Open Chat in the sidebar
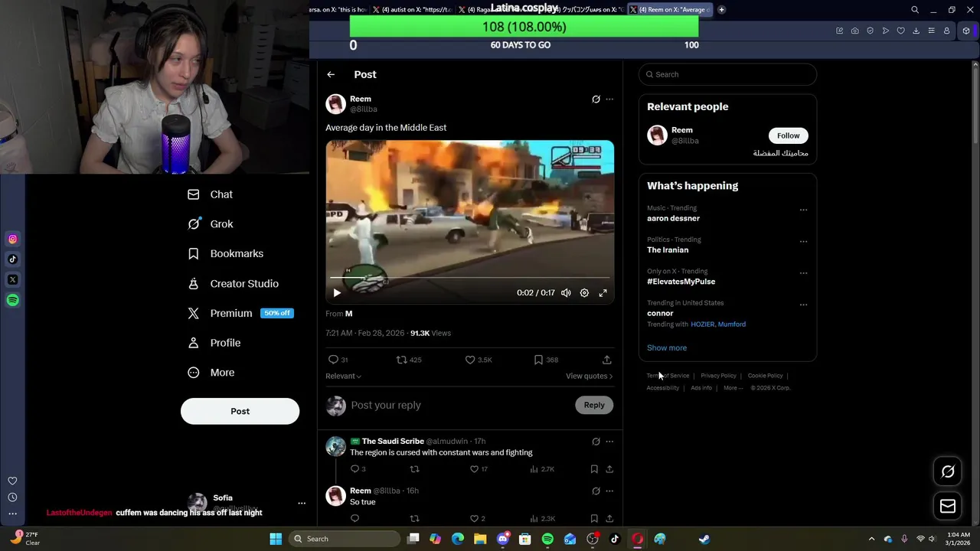This screenshot has height=551, width=980. [211, 194]
